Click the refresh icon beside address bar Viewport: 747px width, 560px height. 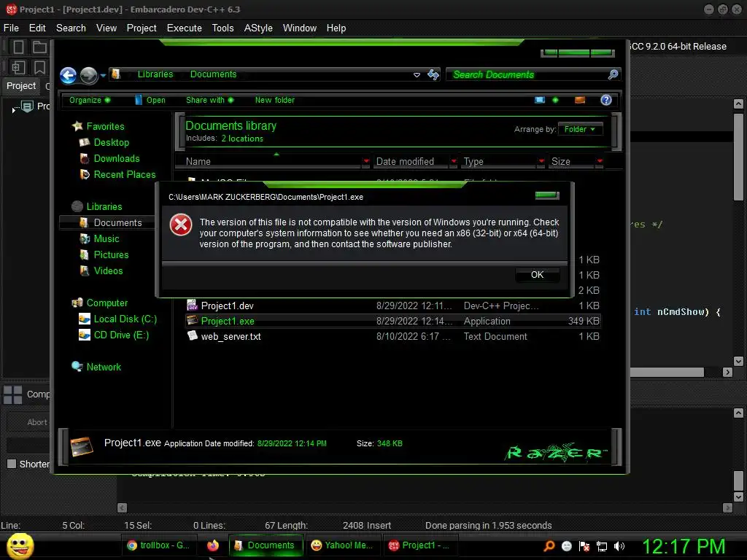[x=433, y=75]
